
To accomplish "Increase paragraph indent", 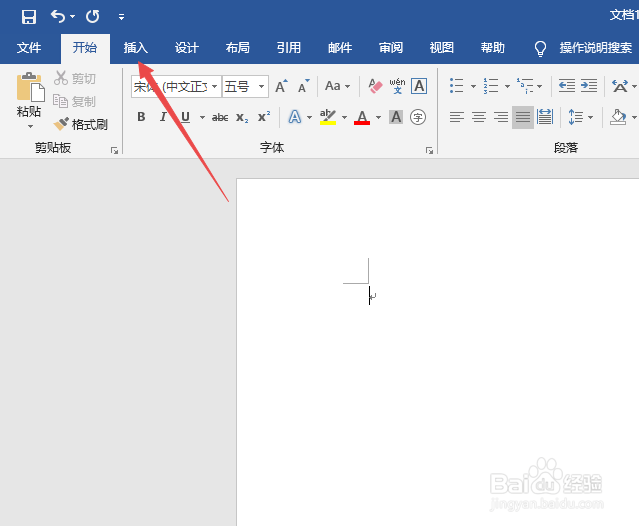I will (588, 86).
